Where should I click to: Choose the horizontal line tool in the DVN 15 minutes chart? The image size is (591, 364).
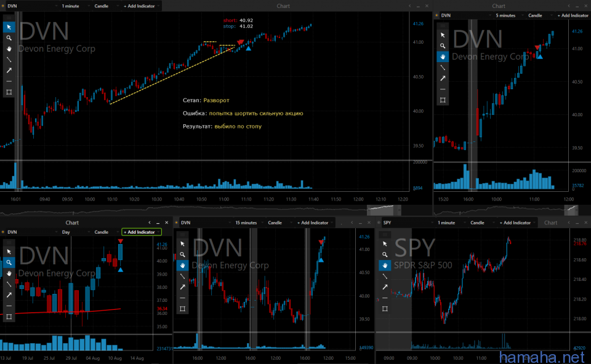tap(182, 298)
